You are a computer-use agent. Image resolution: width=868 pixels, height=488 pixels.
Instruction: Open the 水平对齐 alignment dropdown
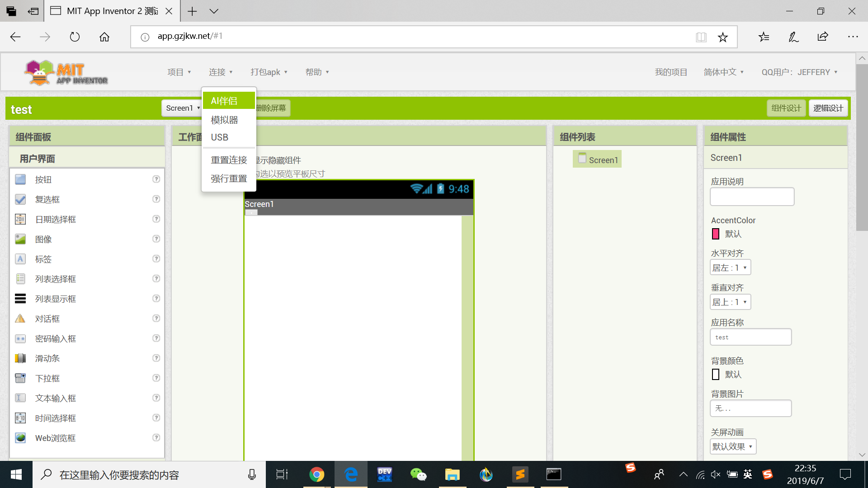point(730,267)
